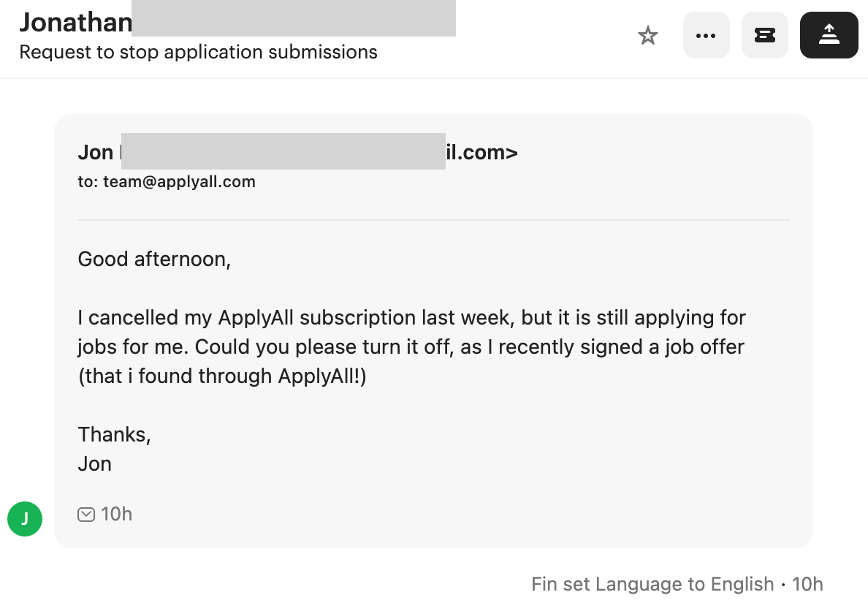Click the green J avatar
This screenshot has height=614, width=868.
pos(25,519)
